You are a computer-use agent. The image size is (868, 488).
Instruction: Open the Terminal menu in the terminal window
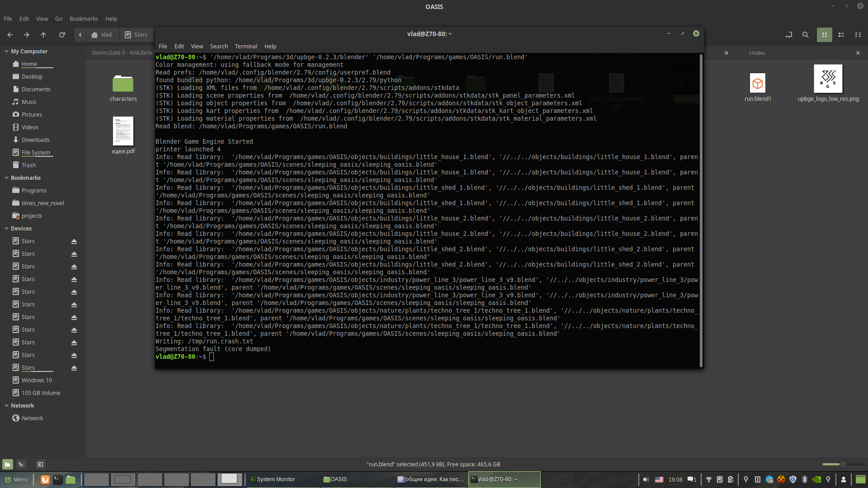[245, 46]
